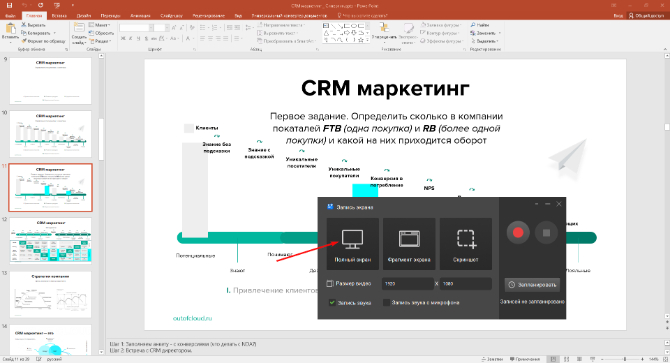Toggle Размер видео checkbox in recorder

pos(329,283)
